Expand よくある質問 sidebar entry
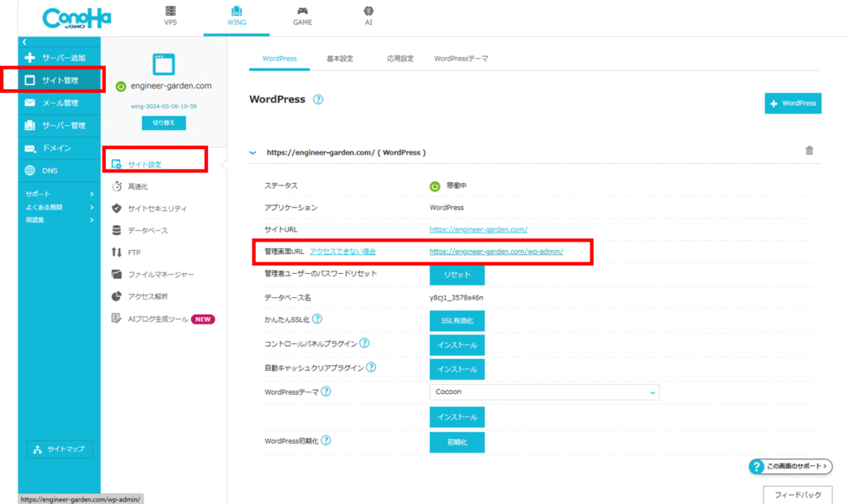The width and height of the screenshot is (848, 504). click(59, 207)
